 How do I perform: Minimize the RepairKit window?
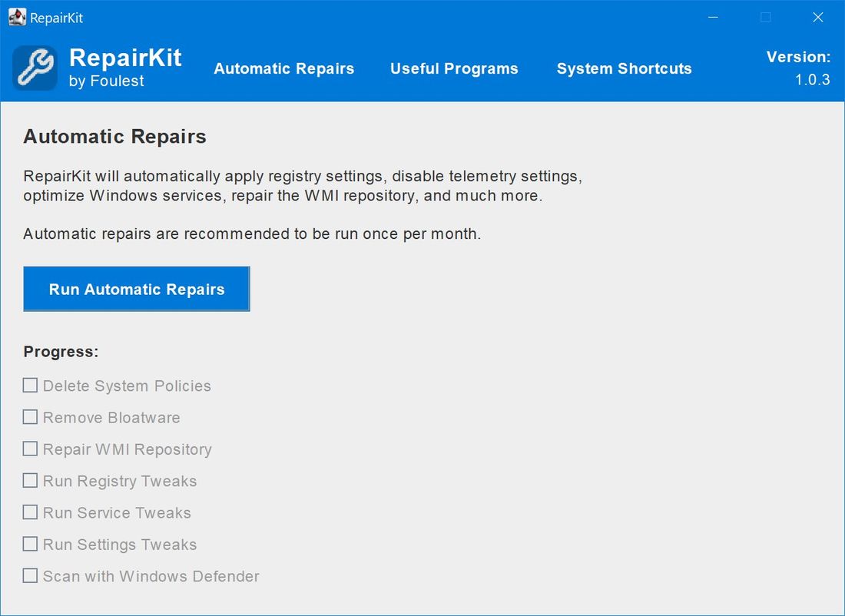coord(712,17)
